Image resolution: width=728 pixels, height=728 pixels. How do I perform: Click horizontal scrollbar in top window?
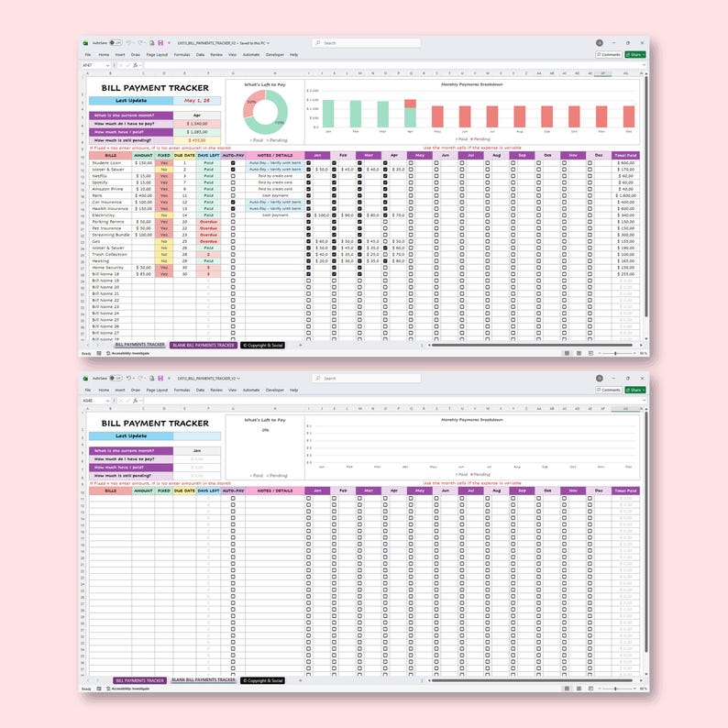532,345
